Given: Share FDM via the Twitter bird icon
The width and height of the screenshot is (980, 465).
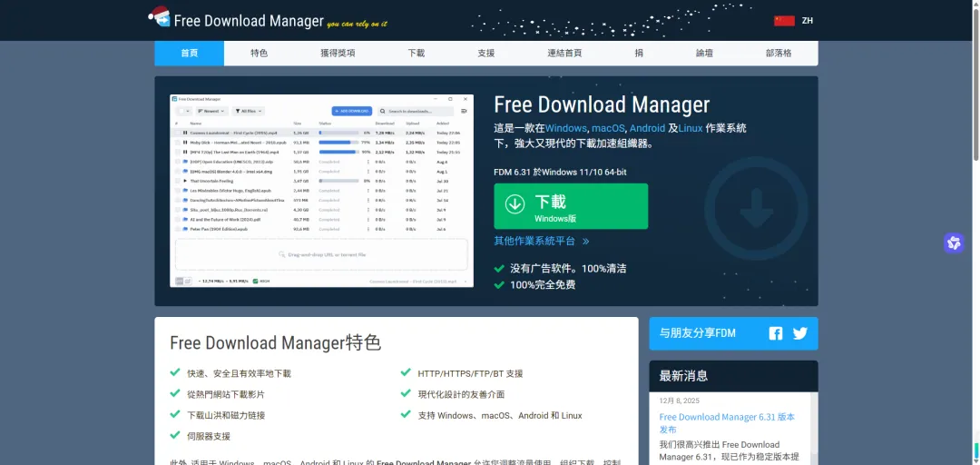Looking at the screenshot, I should (x=800, y=333).
